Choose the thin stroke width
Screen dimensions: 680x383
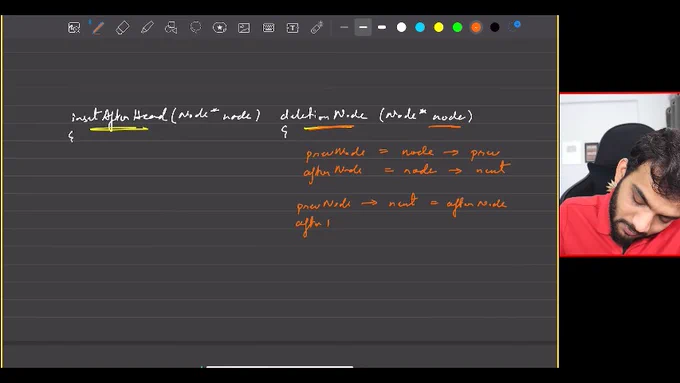coord(344,27)
